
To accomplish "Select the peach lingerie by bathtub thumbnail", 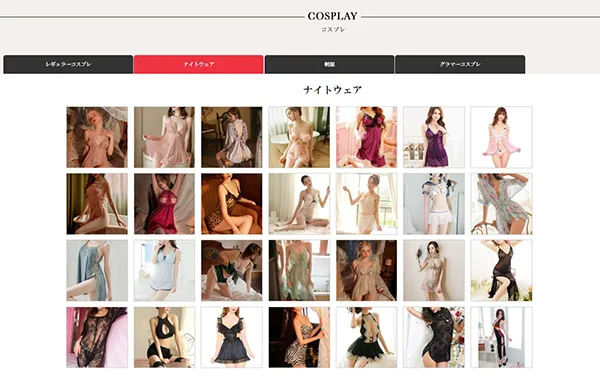I will click(299, 137).
